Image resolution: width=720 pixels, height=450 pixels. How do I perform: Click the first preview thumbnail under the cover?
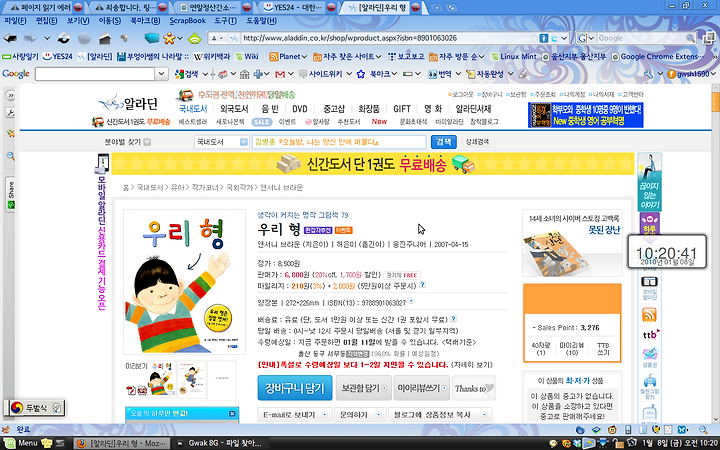[x=161, y=380]
